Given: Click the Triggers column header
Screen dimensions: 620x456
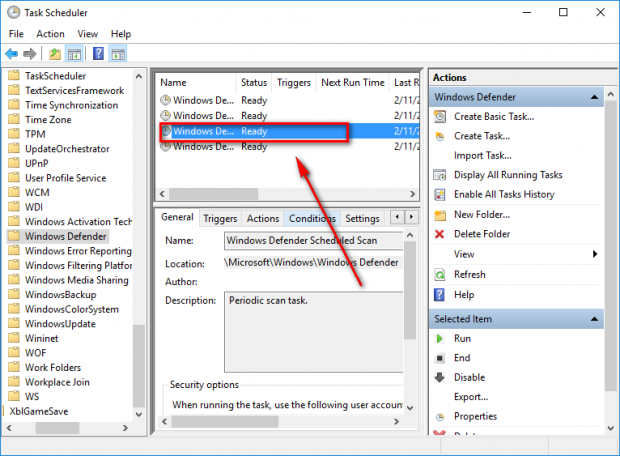Looking at the screenshot, I should point(294,82).
